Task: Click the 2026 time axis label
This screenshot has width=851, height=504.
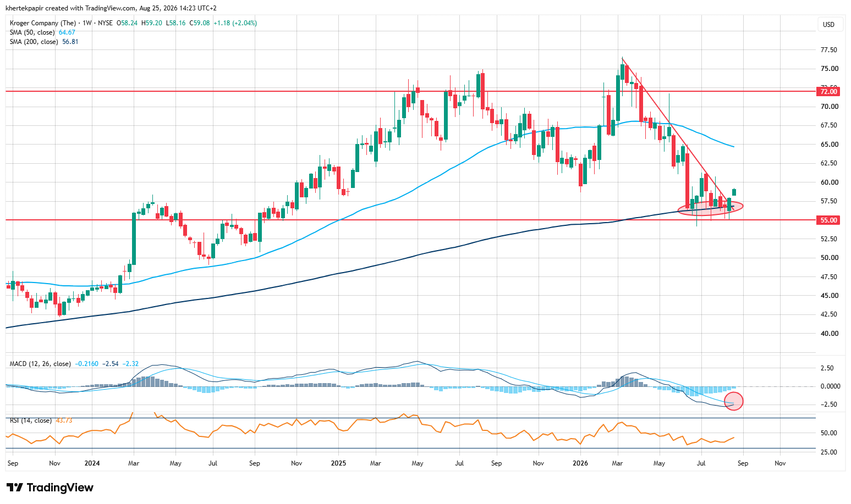Action: (580, 463)
